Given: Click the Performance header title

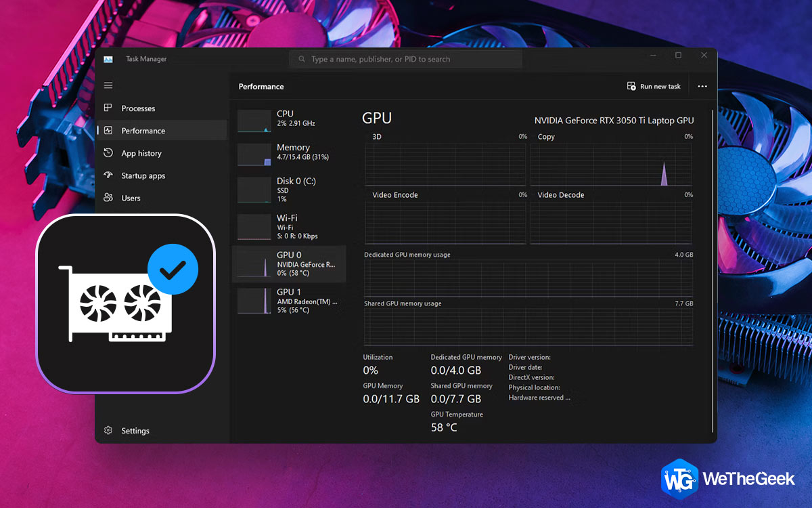Looking at the screenshot, I should click(261, 87).
